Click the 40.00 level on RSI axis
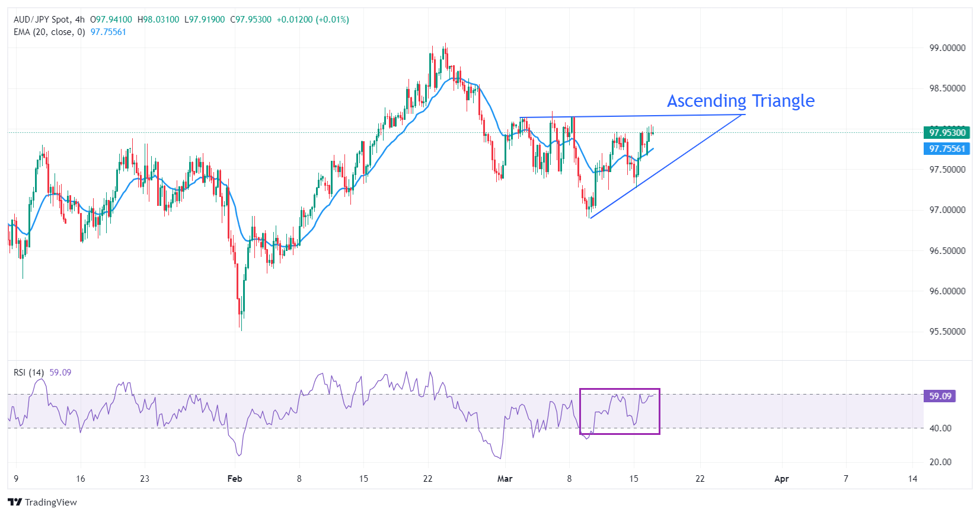The width and height of the screenshot is (980, 515). (x=940, y=428)
